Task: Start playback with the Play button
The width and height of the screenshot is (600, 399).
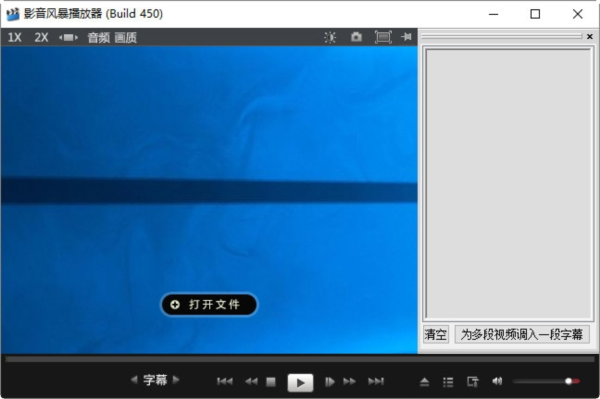Action: point(300,382)
